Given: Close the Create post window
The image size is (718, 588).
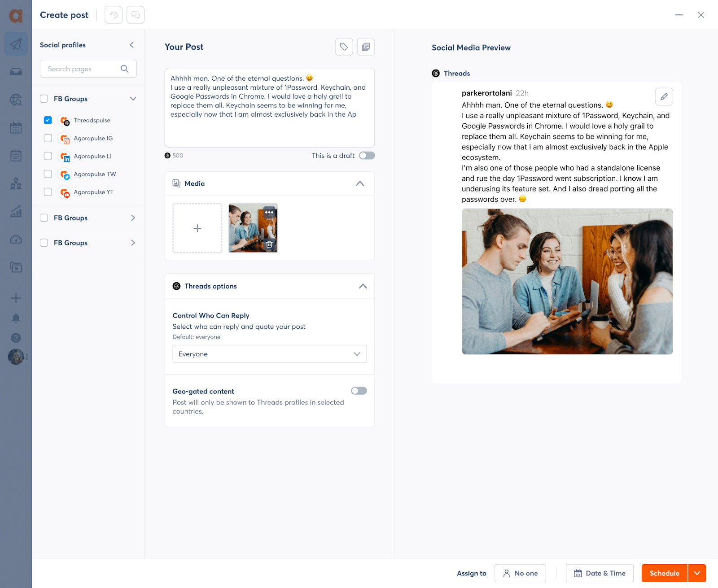Looking at the screenshot, I should pos(701,15).
